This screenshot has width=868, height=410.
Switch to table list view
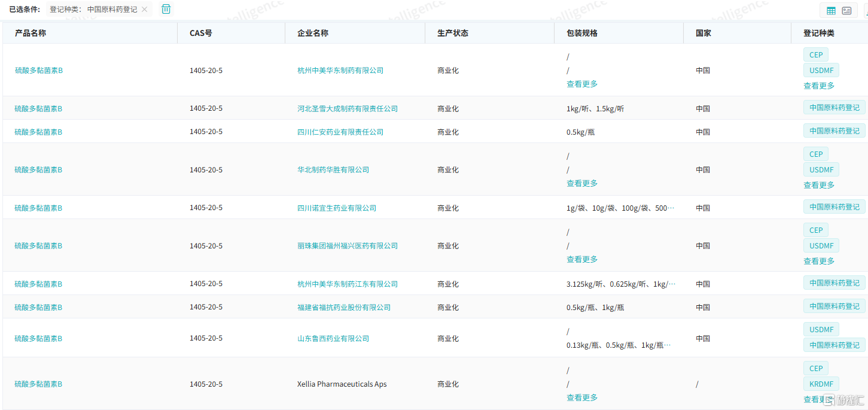[831, 10]
